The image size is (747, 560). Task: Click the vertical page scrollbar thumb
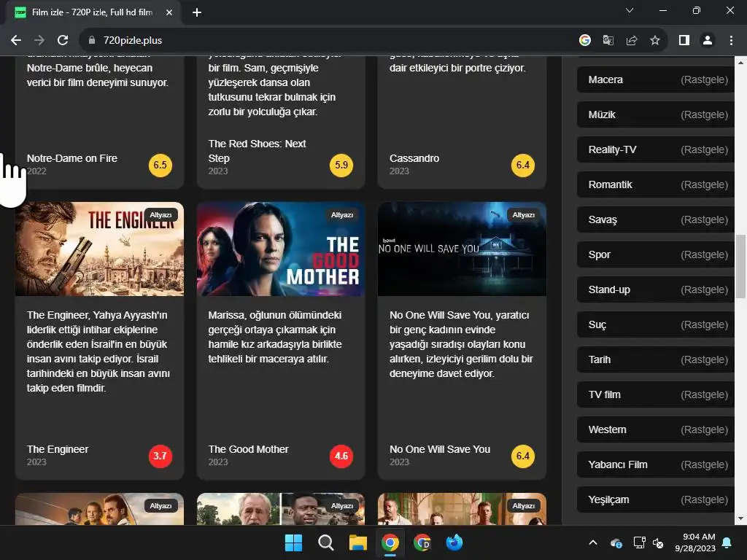tap(740, 266)
